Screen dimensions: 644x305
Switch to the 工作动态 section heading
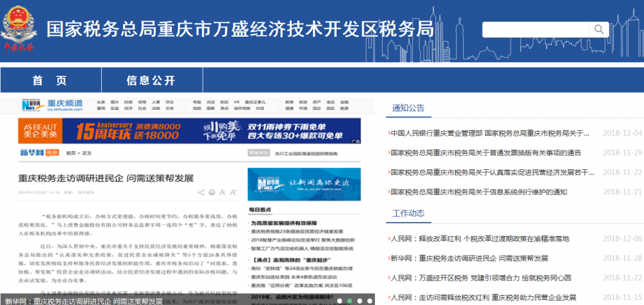[408, 213]
